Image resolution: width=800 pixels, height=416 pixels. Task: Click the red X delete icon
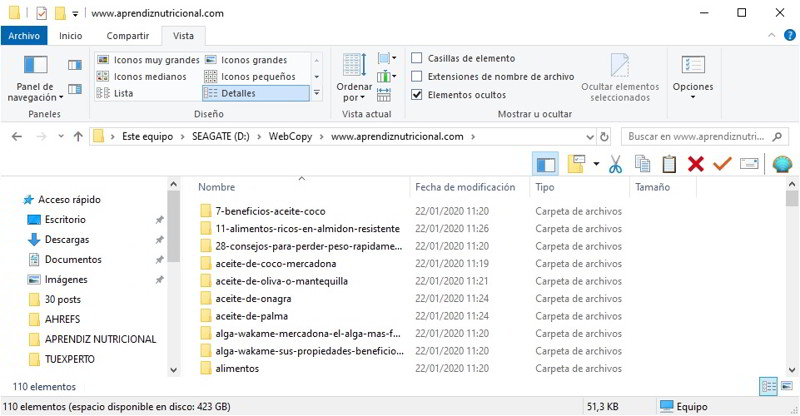696,164
